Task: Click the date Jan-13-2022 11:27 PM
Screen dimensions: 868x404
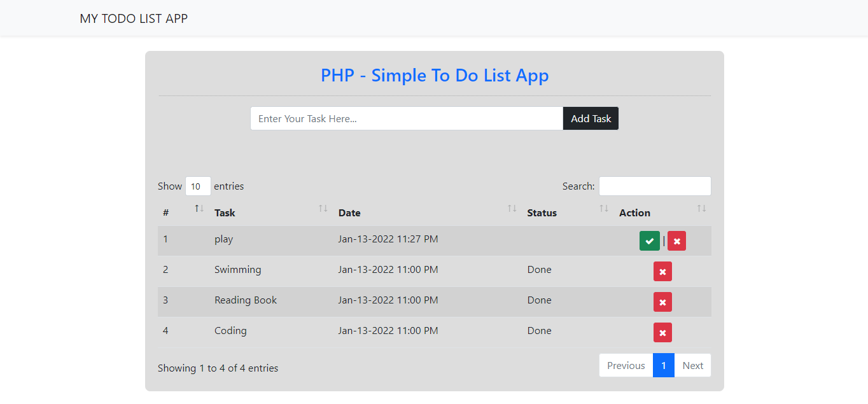Action: (388, 239)
